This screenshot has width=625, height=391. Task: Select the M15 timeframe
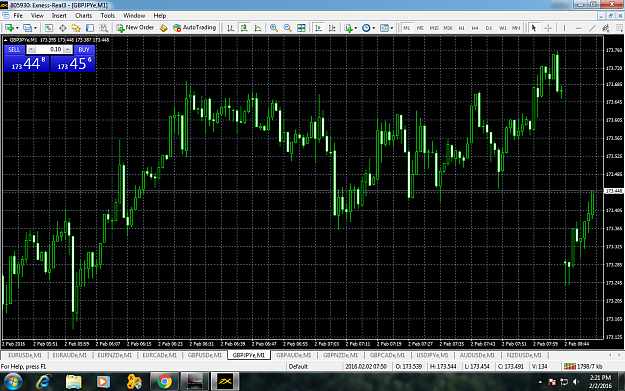coord(434,28)
